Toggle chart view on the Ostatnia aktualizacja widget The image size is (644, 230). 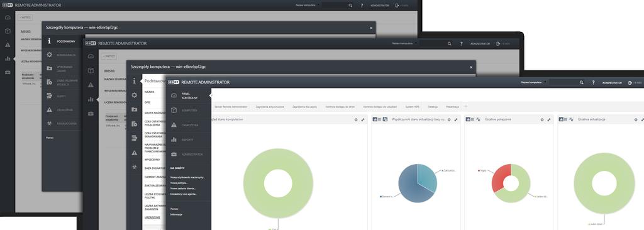click(561, 119)
